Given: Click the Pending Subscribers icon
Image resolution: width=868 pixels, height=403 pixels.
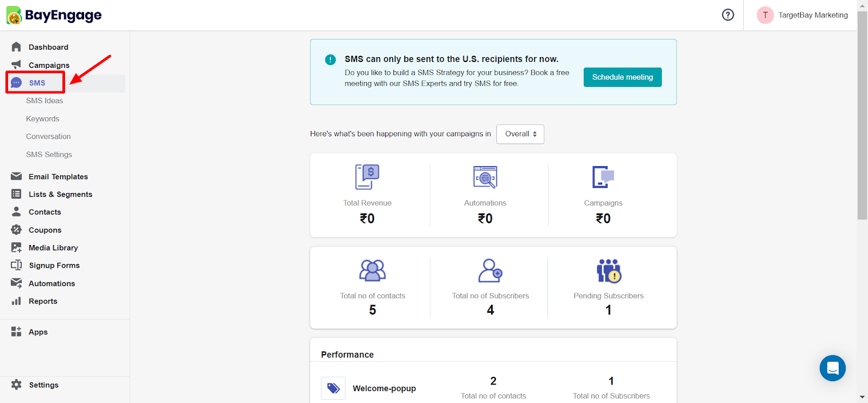Looking at the screenshot, I should [609, 270].
